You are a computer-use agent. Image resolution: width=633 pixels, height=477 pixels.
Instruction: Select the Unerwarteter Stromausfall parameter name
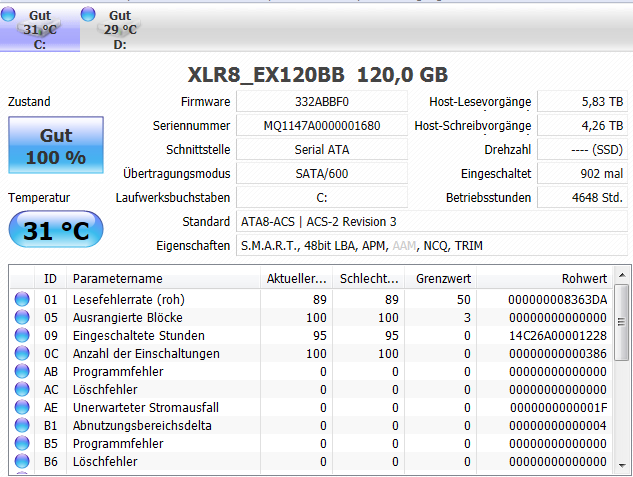point(146,408)
